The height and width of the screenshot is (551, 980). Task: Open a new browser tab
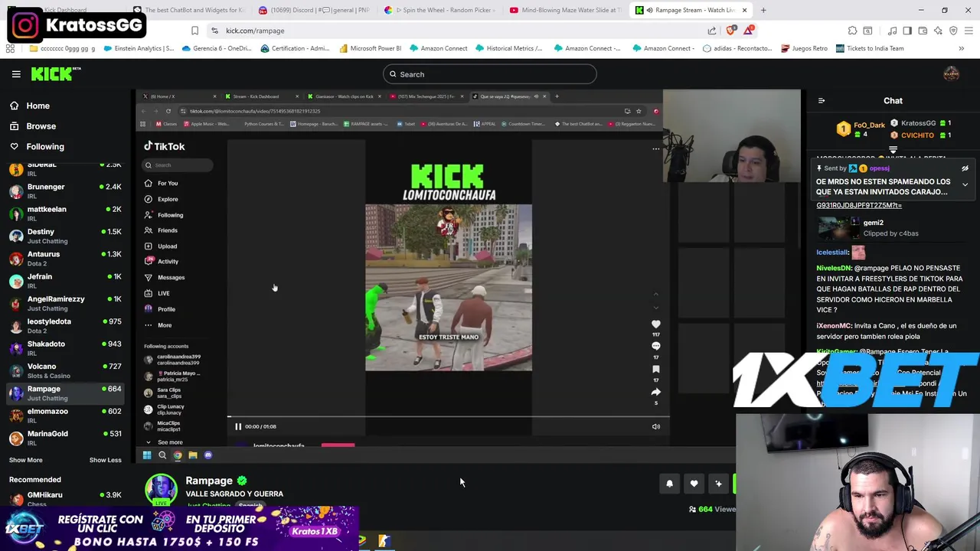point(763,10)
